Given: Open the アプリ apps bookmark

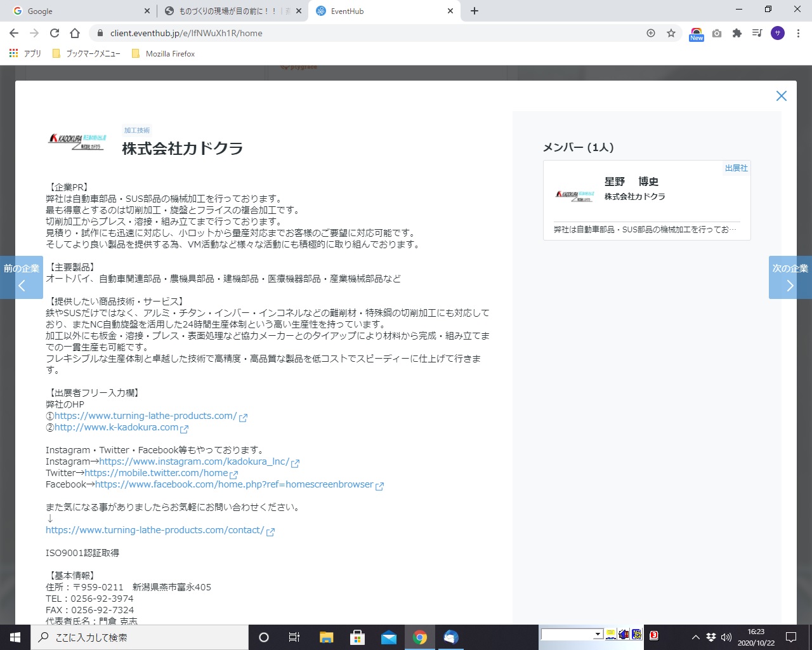Looking at the screenshot, I should [25, 53].
